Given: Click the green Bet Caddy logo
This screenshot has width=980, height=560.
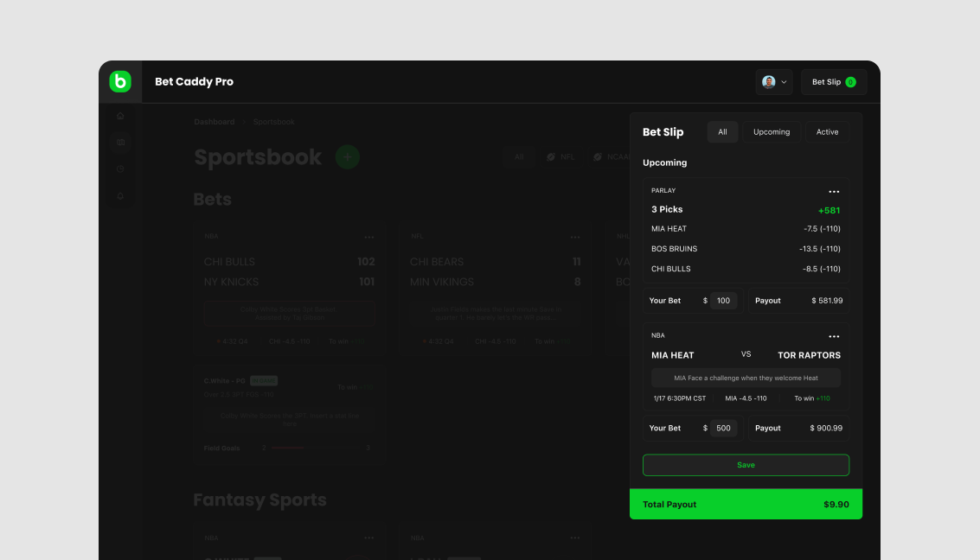Looking at the screenshot, I should pyautogui.click(x=120, y=82).
